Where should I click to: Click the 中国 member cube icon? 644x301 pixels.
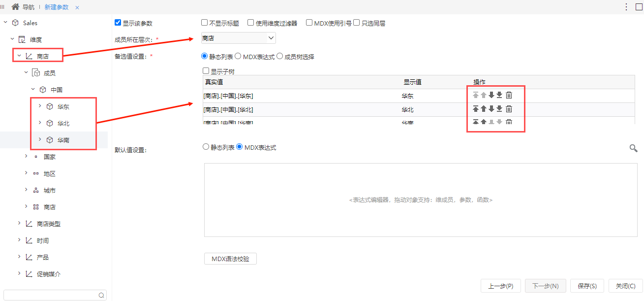43,90
